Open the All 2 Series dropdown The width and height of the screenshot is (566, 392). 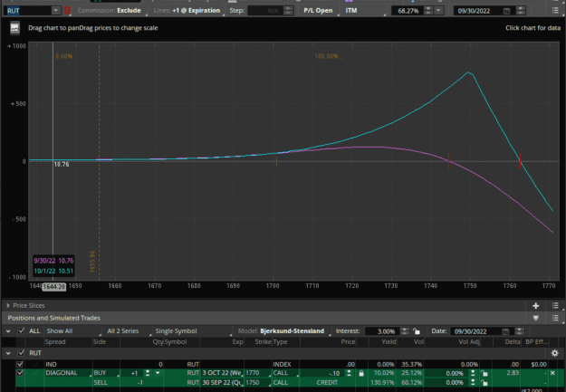coord(128,331)
